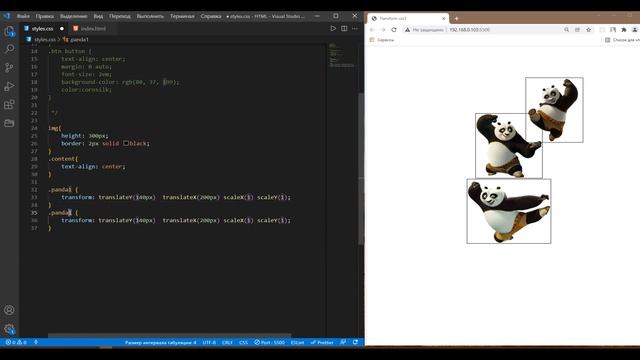
Task: Select the UTF-8 encoding status item
Action: (x=209, y=342)
